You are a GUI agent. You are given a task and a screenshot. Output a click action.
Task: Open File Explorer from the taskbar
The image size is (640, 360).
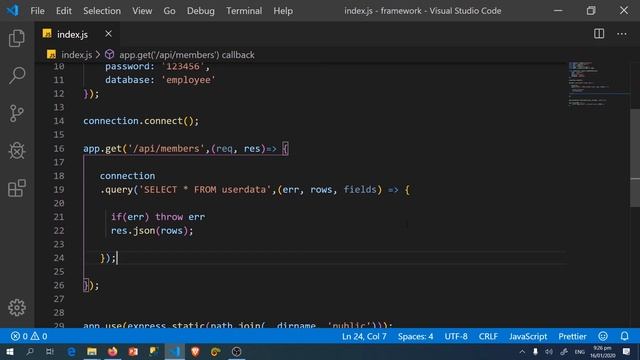pos(92,351)
